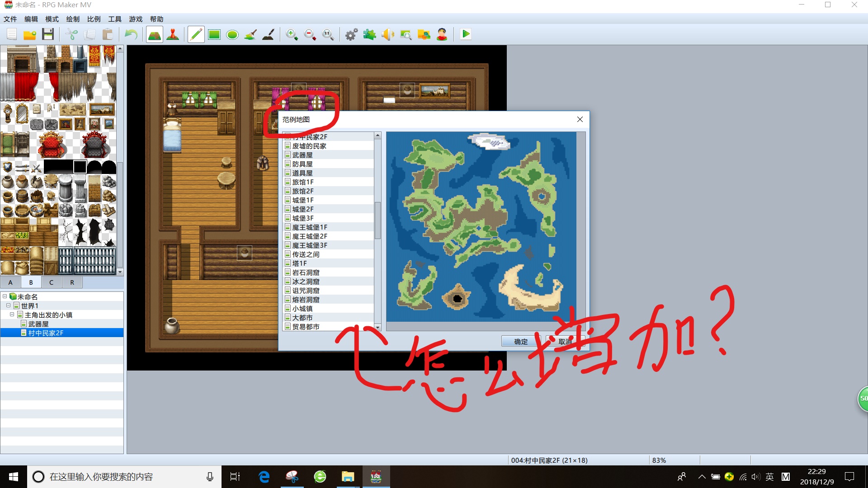This screenshot has height=488, width=868.
Task: Switch to tileset tab B
Action: [x=31, y=282]
